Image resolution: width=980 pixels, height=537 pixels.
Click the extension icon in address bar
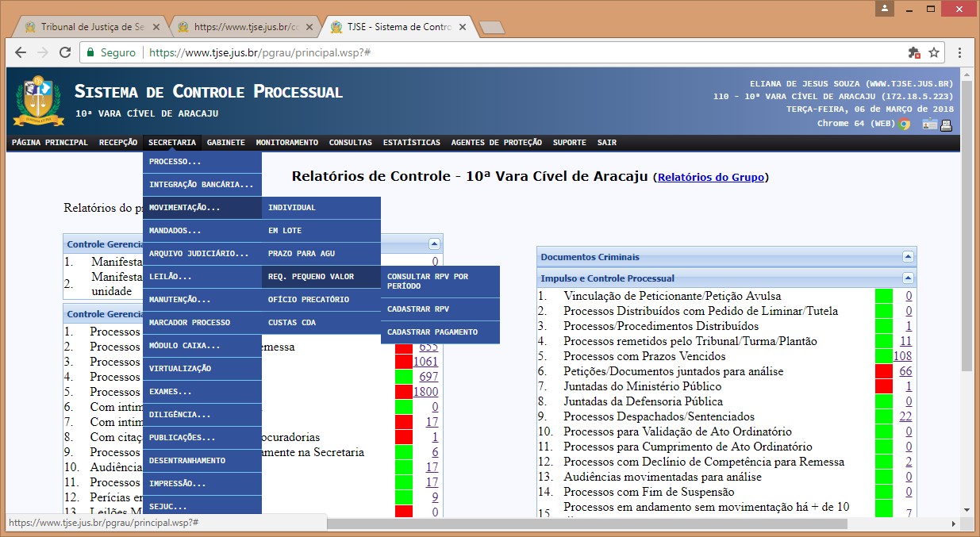pyautogui.click(x=913, y=53)
